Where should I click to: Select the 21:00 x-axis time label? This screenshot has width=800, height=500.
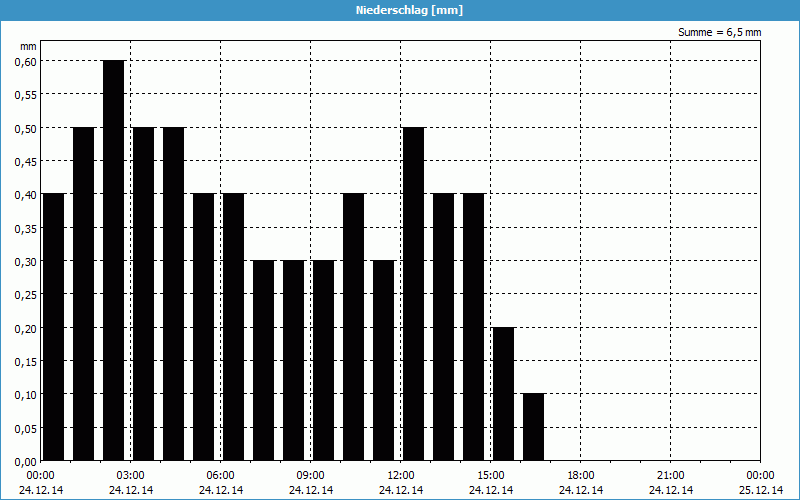[x=671, y=475]
